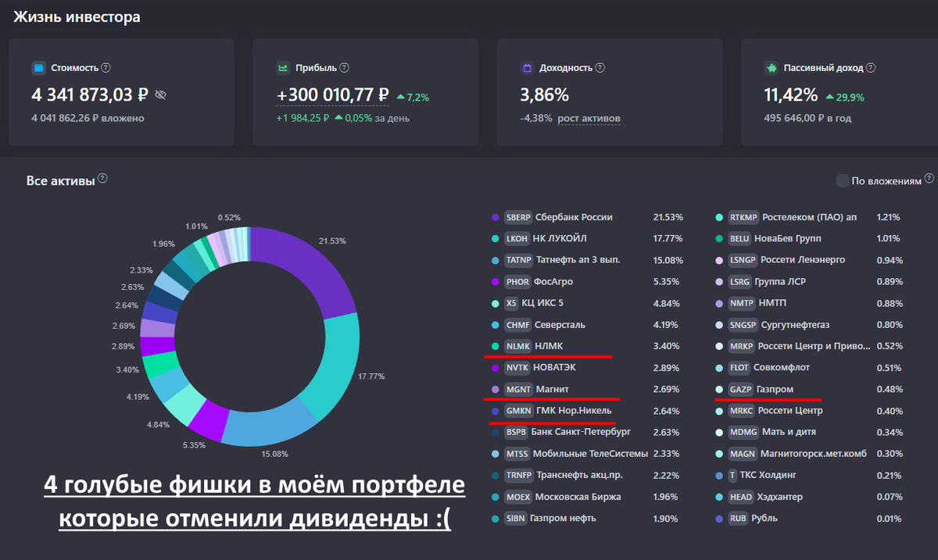The width and height of the screenshot is (938, 560).
Task: Click the 3,86% доходность value
Action: [x=545, y=95]
